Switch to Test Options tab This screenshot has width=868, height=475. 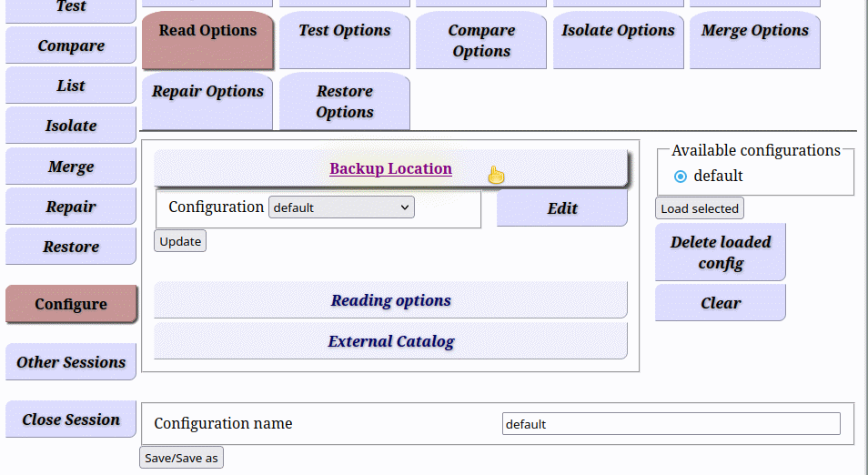(344, 40)
